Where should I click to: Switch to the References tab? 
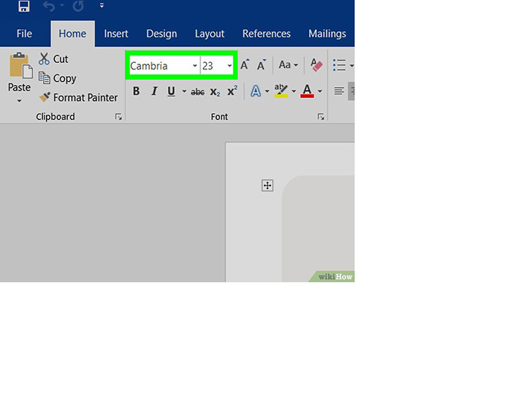[266, 34]
